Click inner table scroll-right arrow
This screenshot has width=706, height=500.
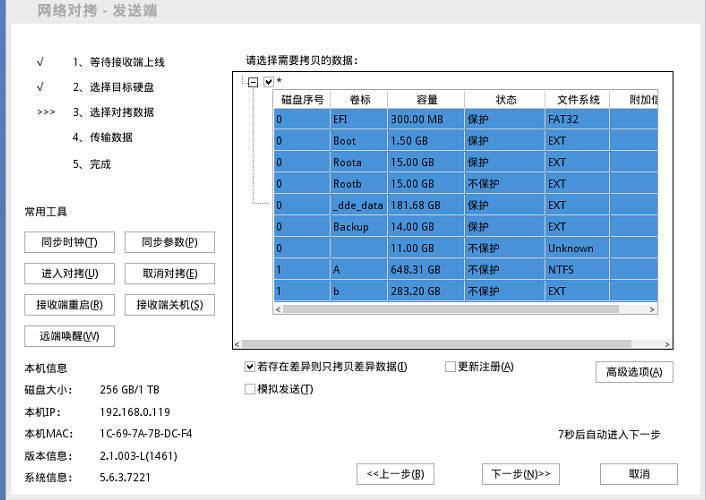coord(652,309)
